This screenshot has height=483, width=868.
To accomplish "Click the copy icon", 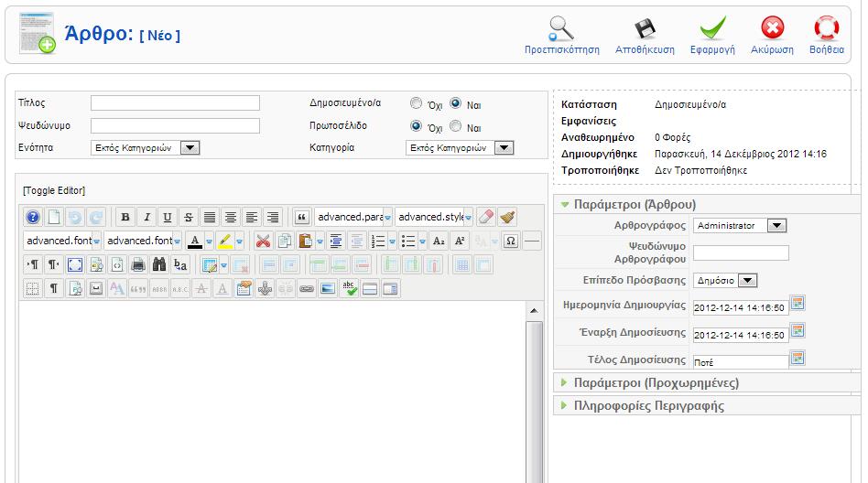I will 285,241.
